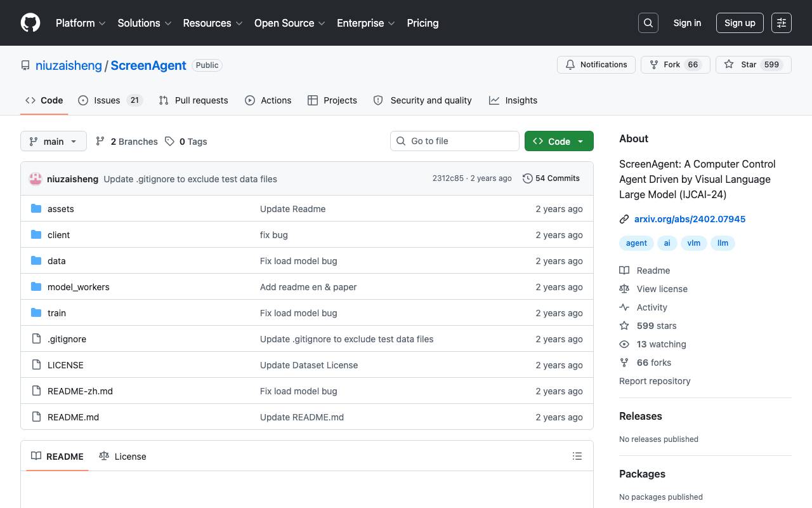Click the fork icon in Fork button
The width and height of the screenshot is (812, 508).
click(654, 65)
